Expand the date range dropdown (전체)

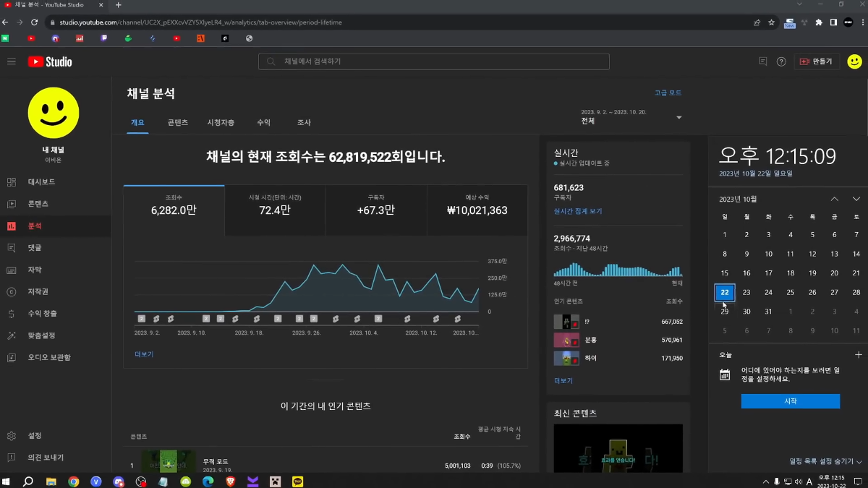(x=678, y=117)
